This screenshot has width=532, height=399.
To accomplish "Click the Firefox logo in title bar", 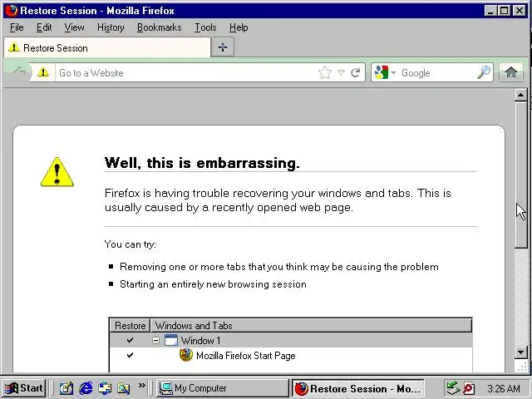I will click(11, 10).
